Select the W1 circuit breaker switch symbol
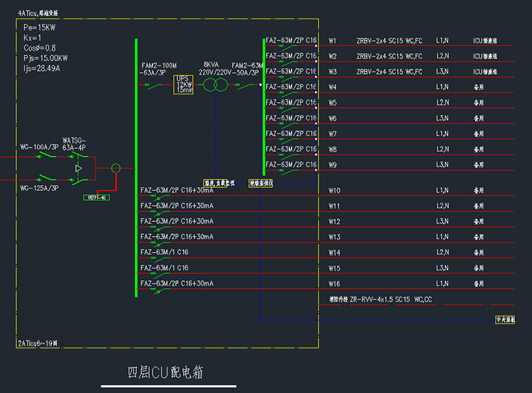Screen dimensions: 532x393 pos(289,47)
